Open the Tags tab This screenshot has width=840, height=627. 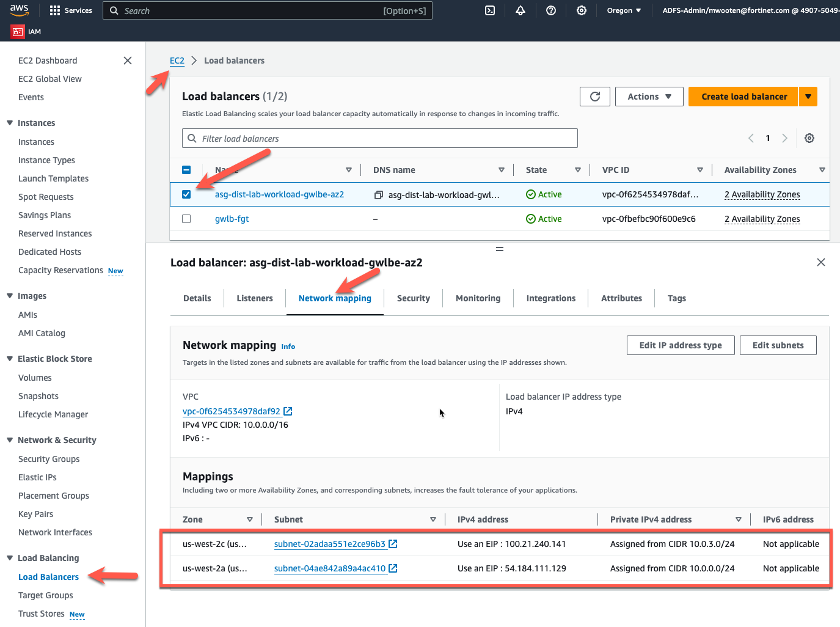pyautogui.click(x=677, y=298)
